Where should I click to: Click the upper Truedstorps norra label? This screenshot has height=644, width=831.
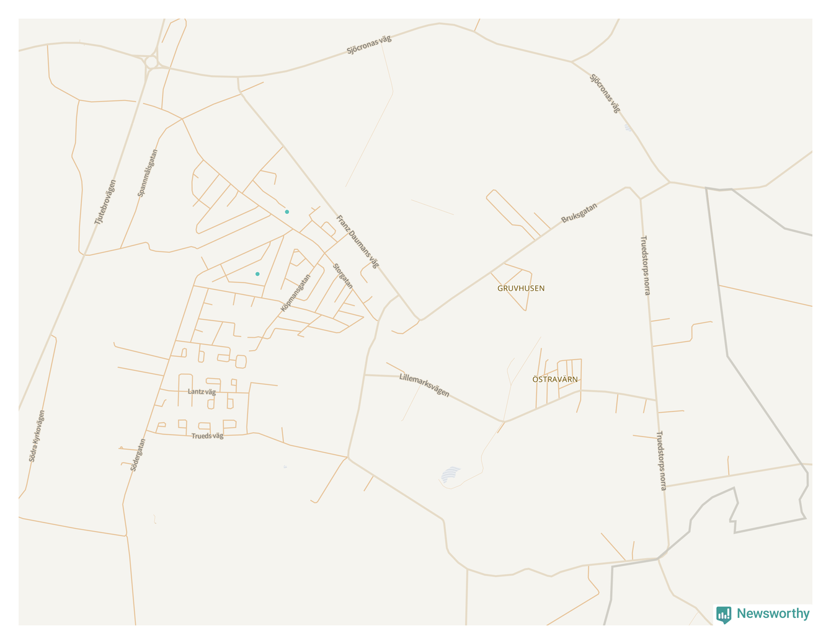point(646,265)
